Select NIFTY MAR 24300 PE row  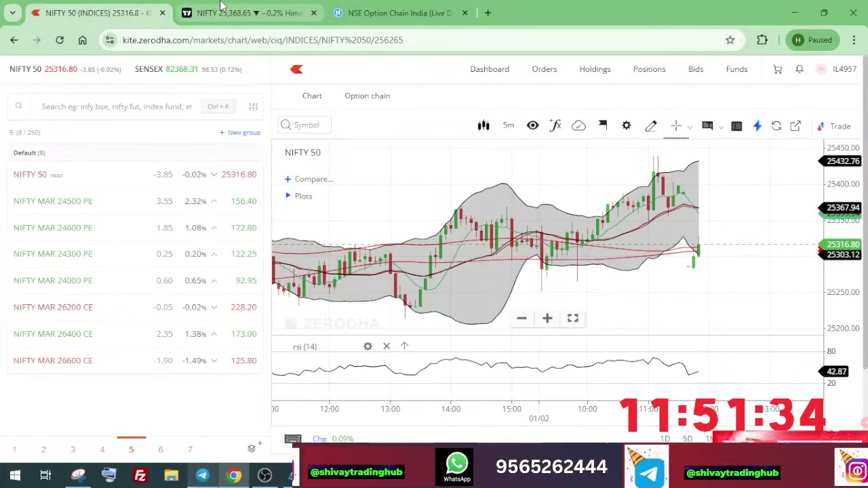click(134, 253)
